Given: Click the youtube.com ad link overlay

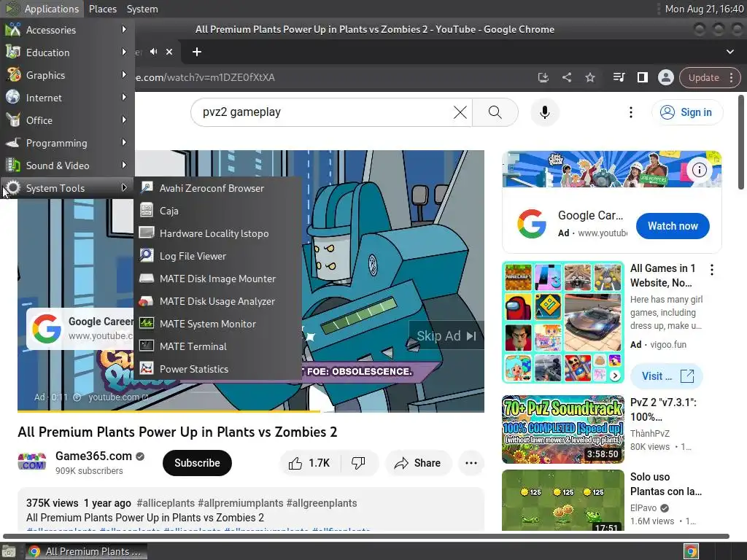Looking at the screenshot, I should [x=117, y=397].
